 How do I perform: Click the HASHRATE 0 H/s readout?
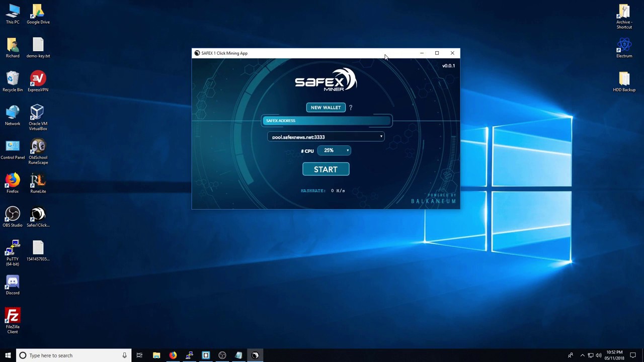click(323, 191)
